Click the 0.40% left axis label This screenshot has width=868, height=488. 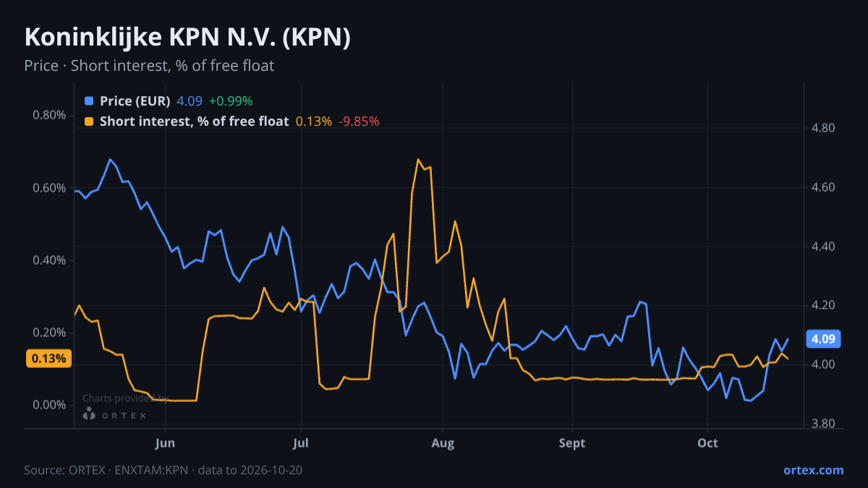tap(50, 260)
